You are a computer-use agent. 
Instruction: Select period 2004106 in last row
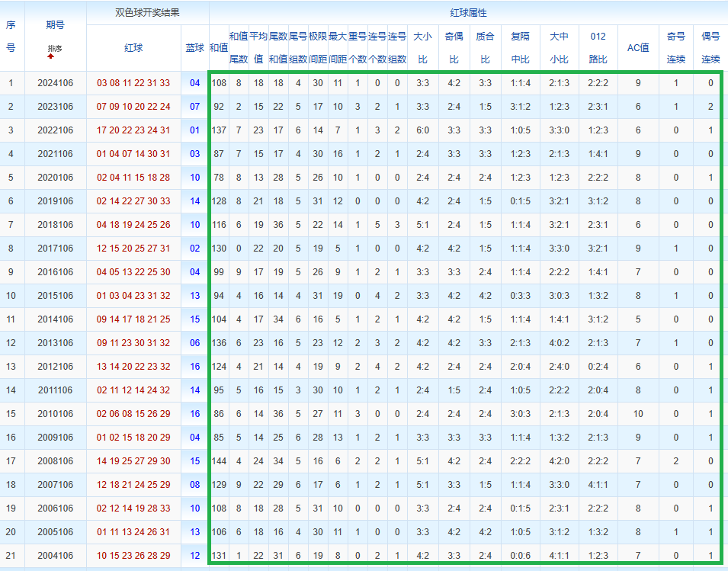point(55,556)
